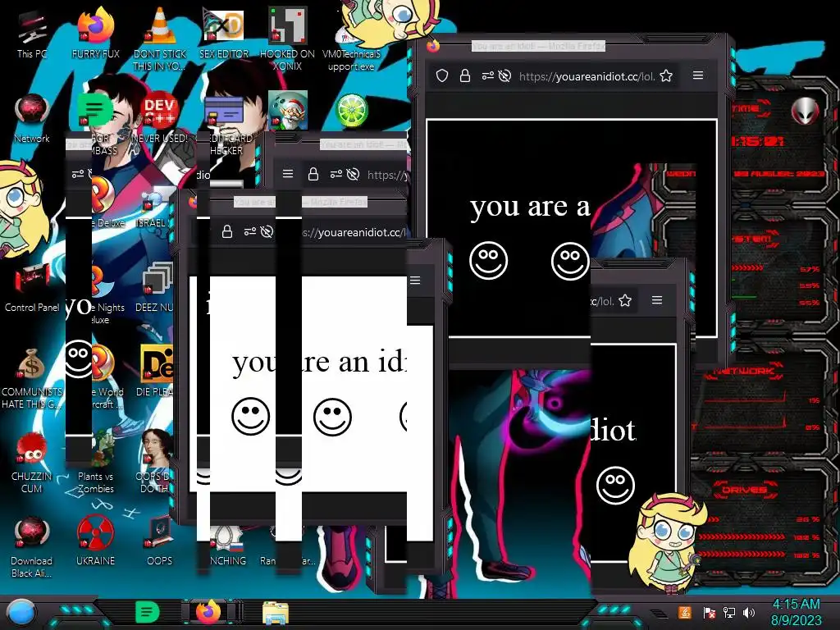840x630 pixels.
Task: Click bookmark star next to c/lol. URL
Action: [x=625, y=300]
